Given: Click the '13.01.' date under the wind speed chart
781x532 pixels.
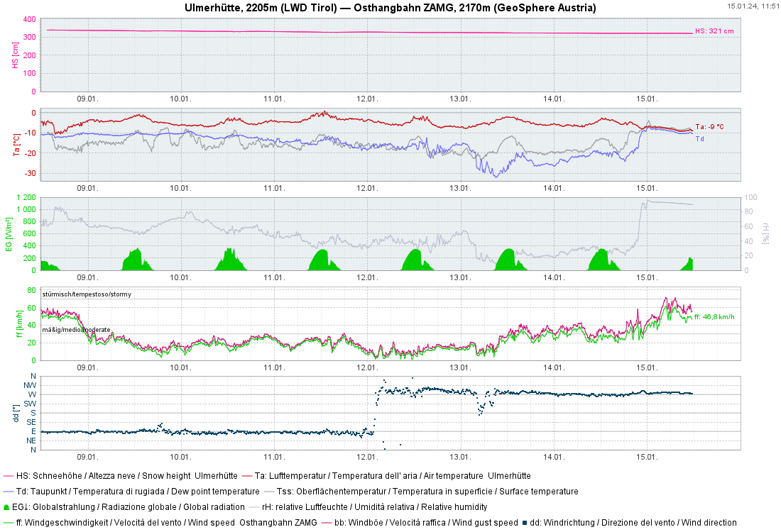Looking at the screenshot, I should click(460, 367).
